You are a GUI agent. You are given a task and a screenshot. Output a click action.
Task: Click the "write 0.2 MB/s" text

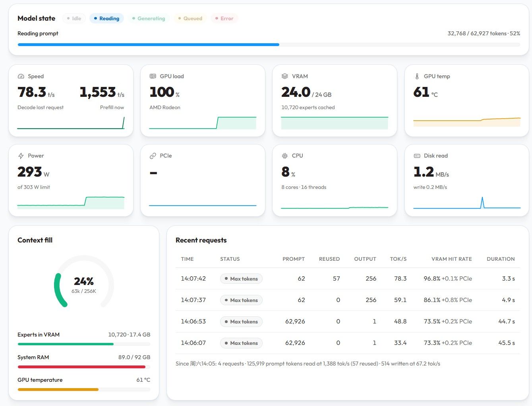(430, 187)
